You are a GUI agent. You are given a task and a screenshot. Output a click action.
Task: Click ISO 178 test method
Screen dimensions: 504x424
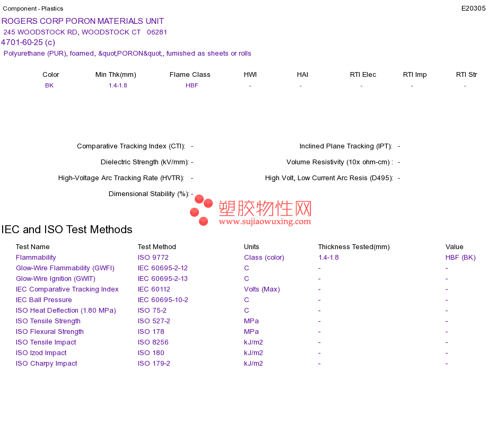click(x=151, y=332)
